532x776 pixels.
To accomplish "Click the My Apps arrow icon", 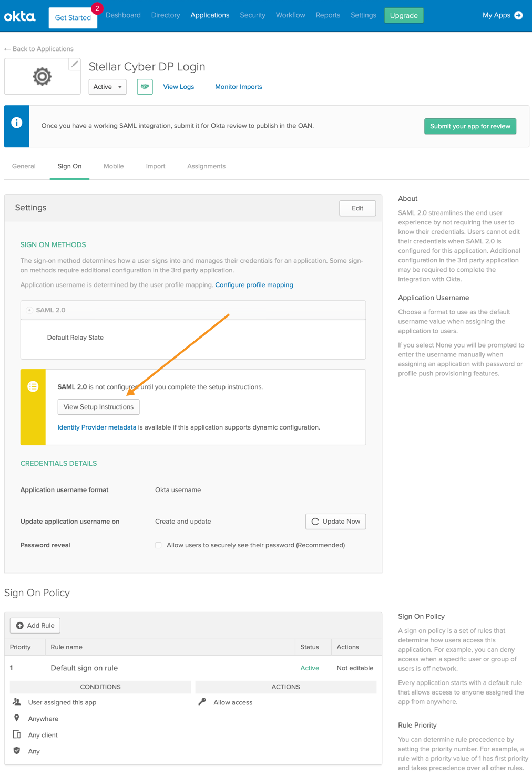I will point(518,15).
